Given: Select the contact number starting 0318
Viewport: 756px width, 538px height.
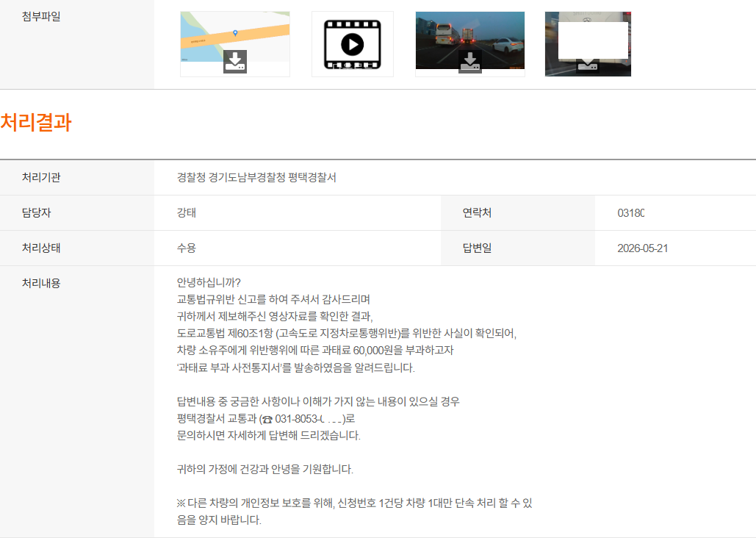Looking at the screenshot, I should coord(630,213).
